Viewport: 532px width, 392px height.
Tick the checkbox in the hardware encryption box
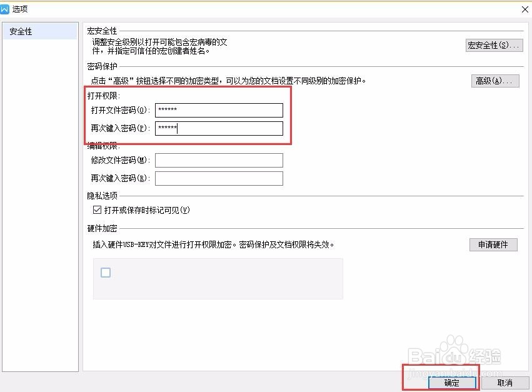106,273
